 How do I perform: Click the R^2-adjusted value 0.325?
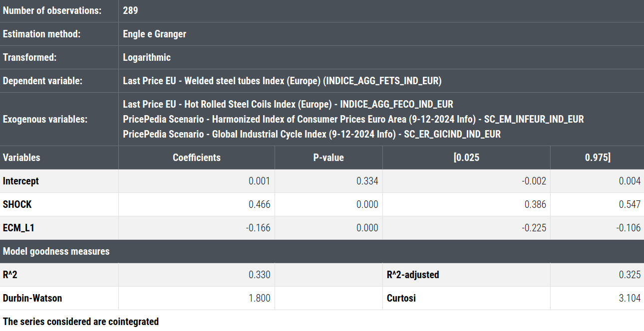pos(630,275)
